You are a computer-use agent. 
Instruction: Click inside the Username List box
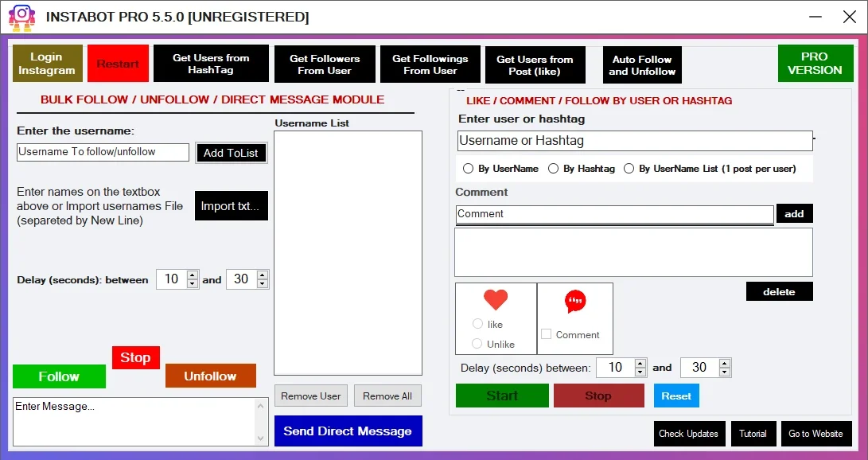pyautogui.click(x=348, y=253)
